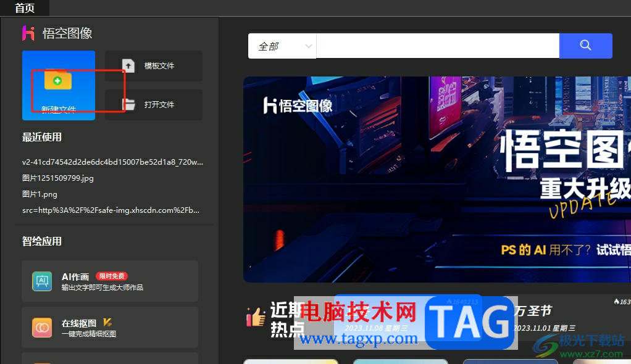This screenshot has width=631, height=364.
Task: Focus the search input field
Action: tap(438, 46)
